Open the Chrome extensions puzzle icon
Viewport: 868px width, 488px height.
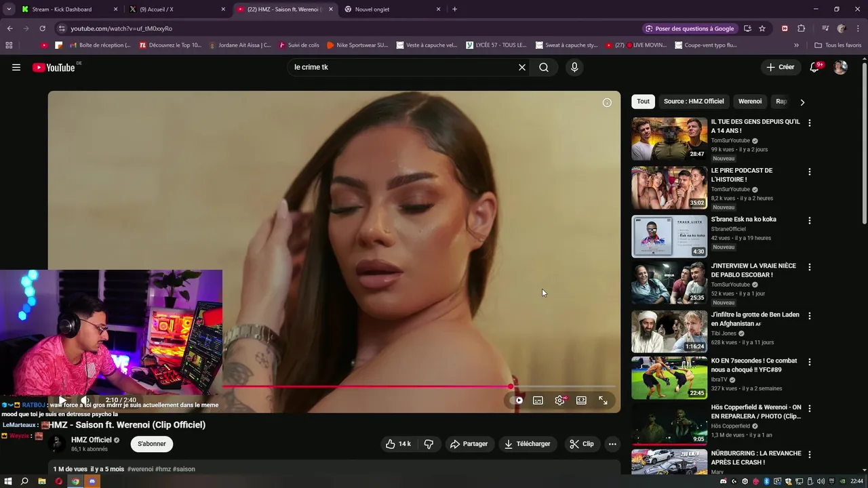(x=801, y=28)
